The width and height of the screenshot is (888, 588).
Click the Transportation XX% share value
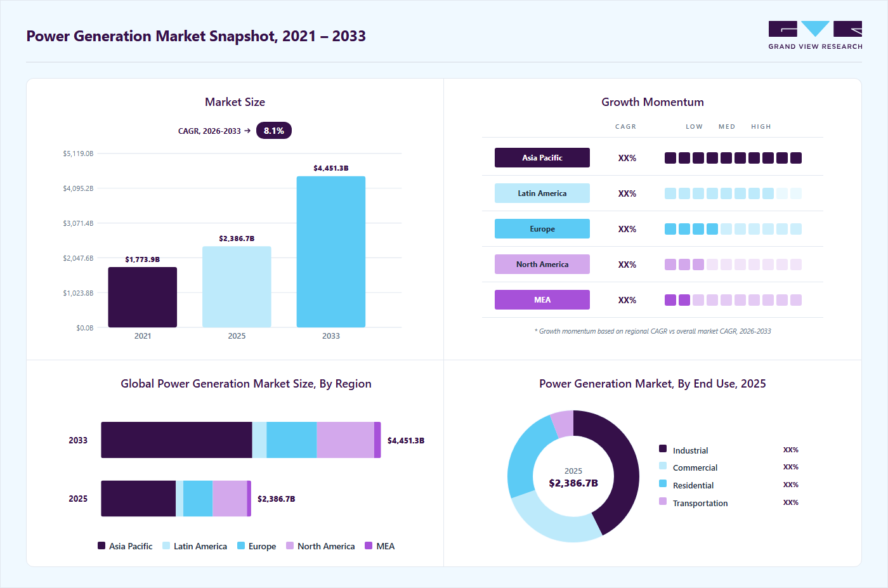click(x=791, y=502)
